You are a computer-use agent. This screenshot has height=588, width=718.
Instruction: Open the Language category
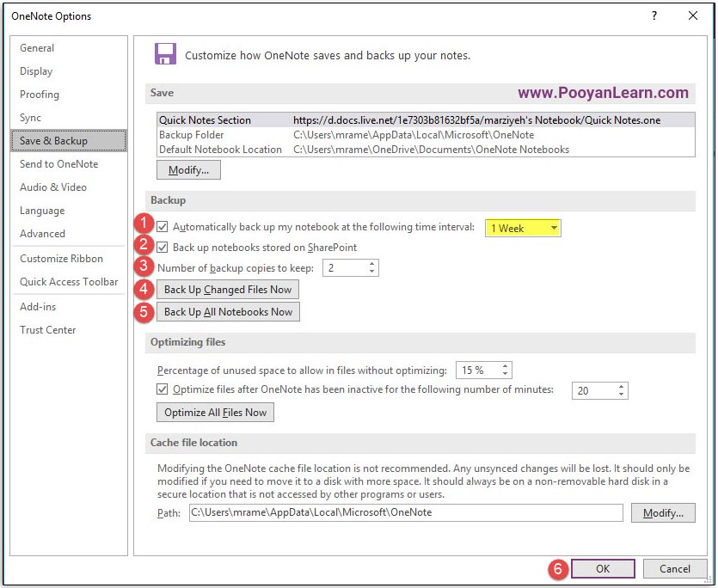tap(68, 211)
